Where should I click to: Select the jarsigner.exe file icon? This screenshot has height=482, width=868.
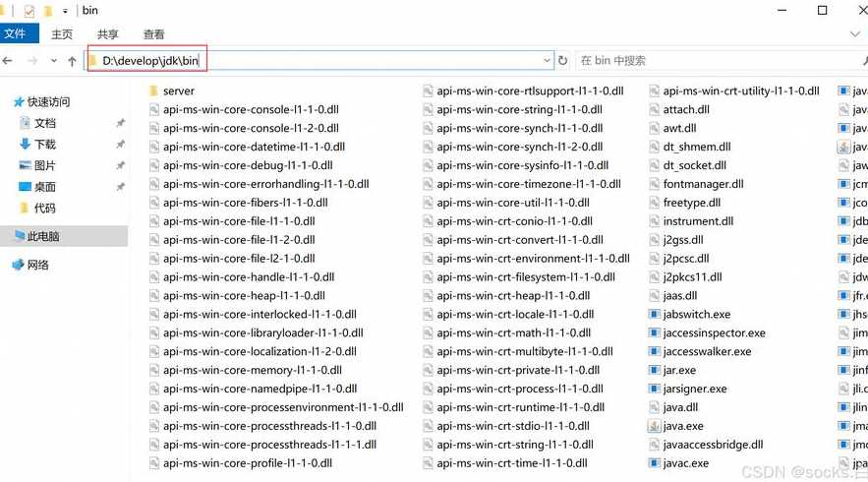[655, 389]
